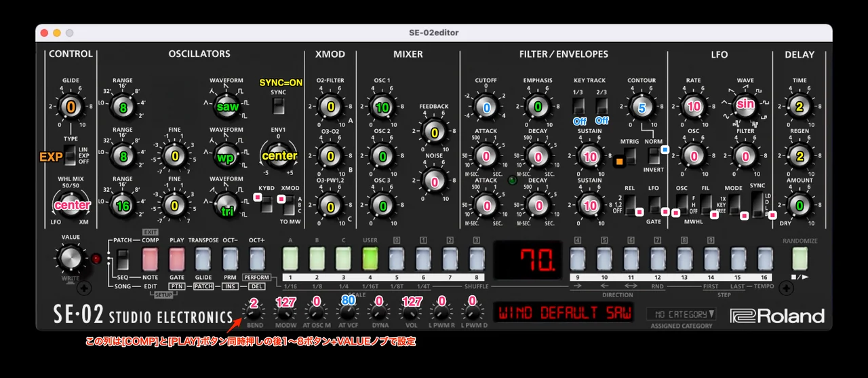
Task: Click the top WAVEFORM knob showing saw
Action: click(x=226, y=107)
